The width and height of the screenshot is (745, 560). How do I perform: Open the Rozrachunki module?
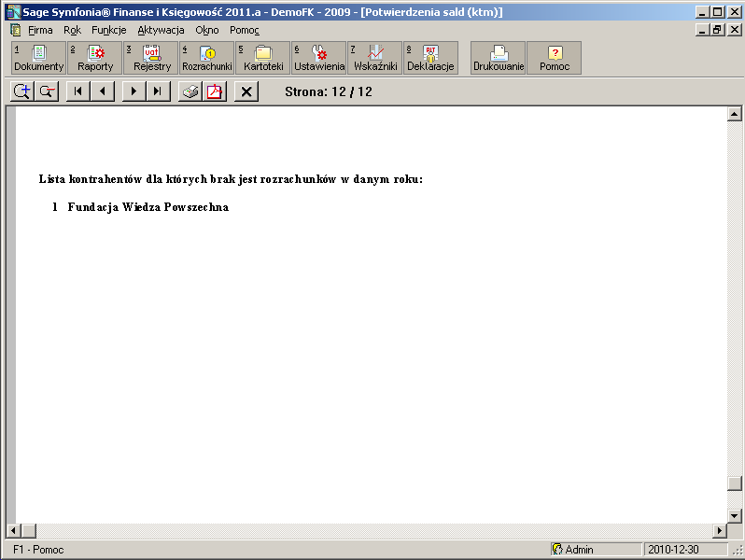click(x=207, y=58)
